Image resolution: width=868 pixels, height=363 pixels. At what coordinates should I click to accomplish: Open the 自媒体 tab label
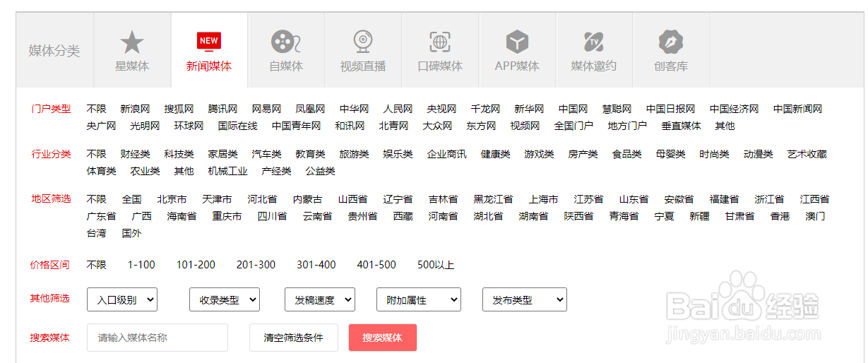[286, 66]
